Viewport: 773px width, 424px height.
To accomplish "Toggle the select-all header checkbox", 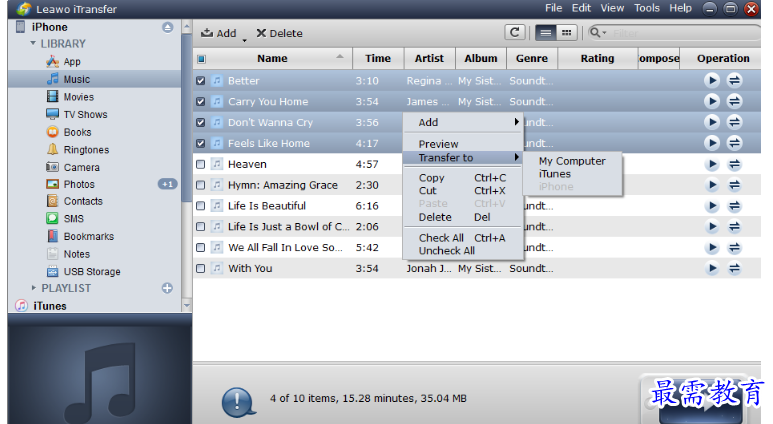I will click(201, 59).
